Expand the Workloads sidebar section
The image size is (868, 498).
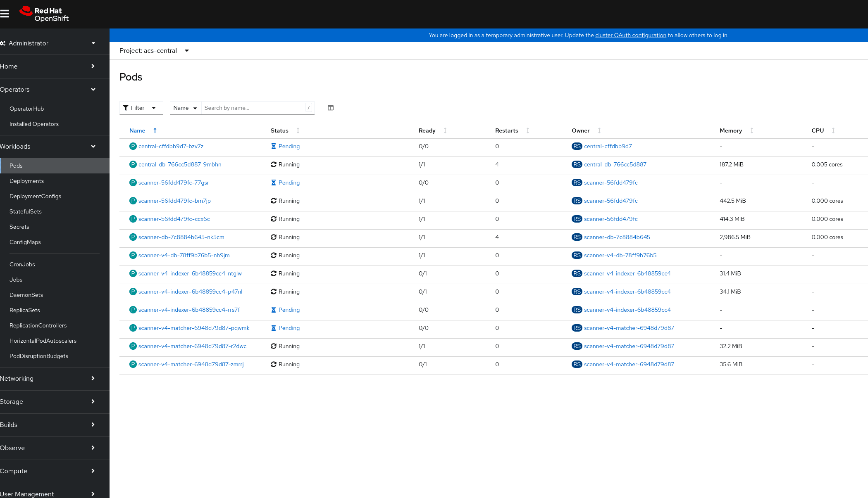click(48, 146)
